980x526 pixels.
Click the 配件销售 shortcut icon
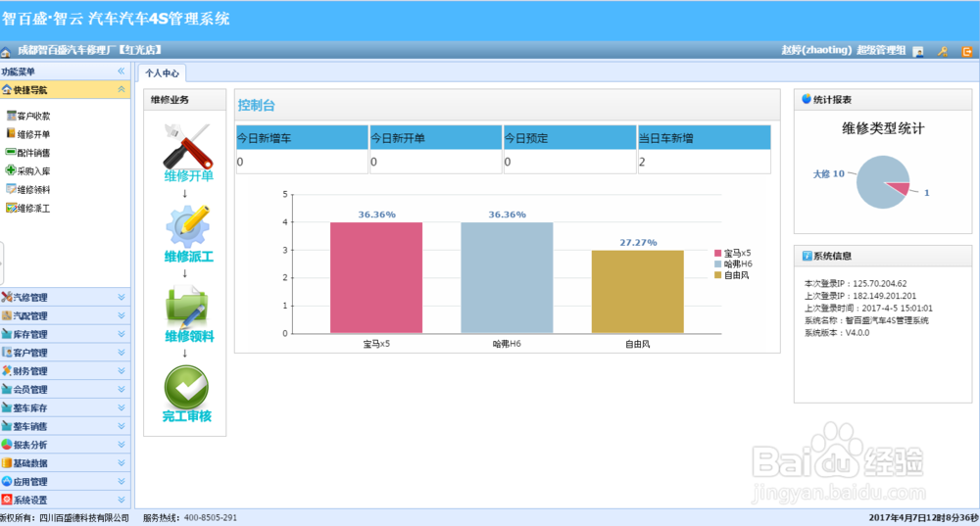[11, 153]
